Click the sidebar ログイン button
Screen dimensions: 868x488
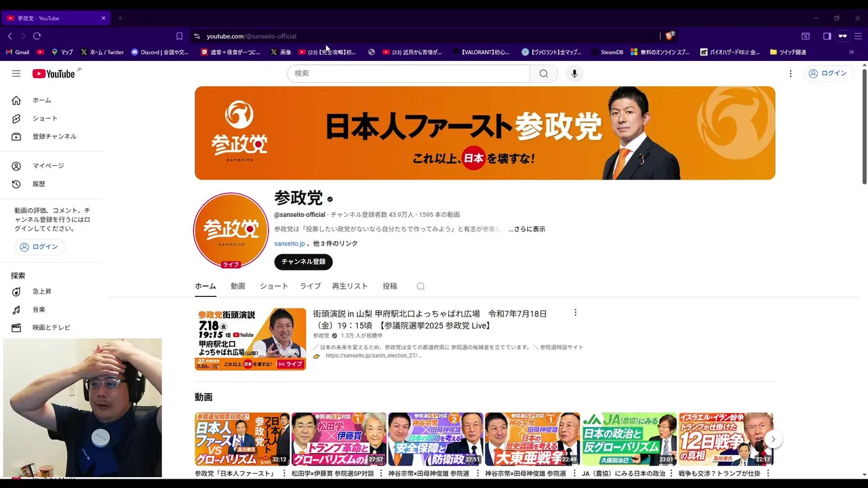click(39, 247)
